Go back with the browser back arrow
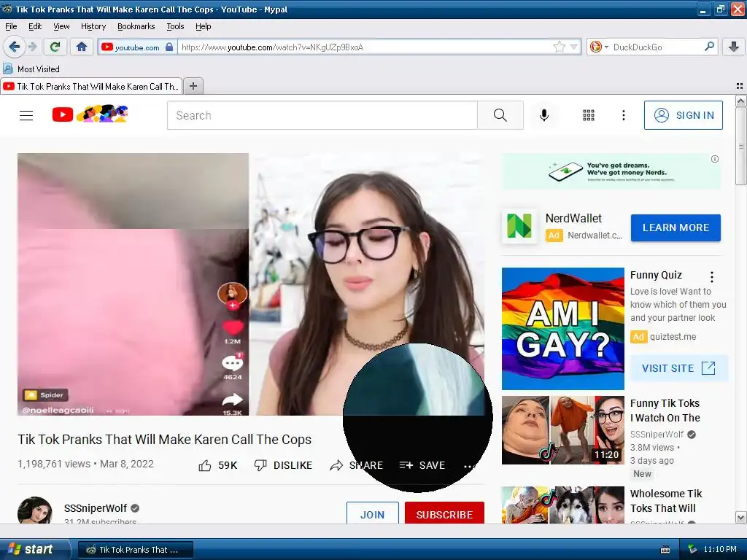747x560 pixels. [x=14, y=47]
